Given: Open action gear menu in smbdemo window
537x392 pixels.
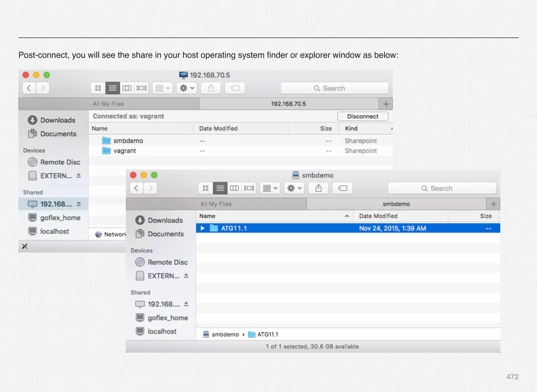Looking at the screenshot, I should pyautogui.click(x=294, y=188).
